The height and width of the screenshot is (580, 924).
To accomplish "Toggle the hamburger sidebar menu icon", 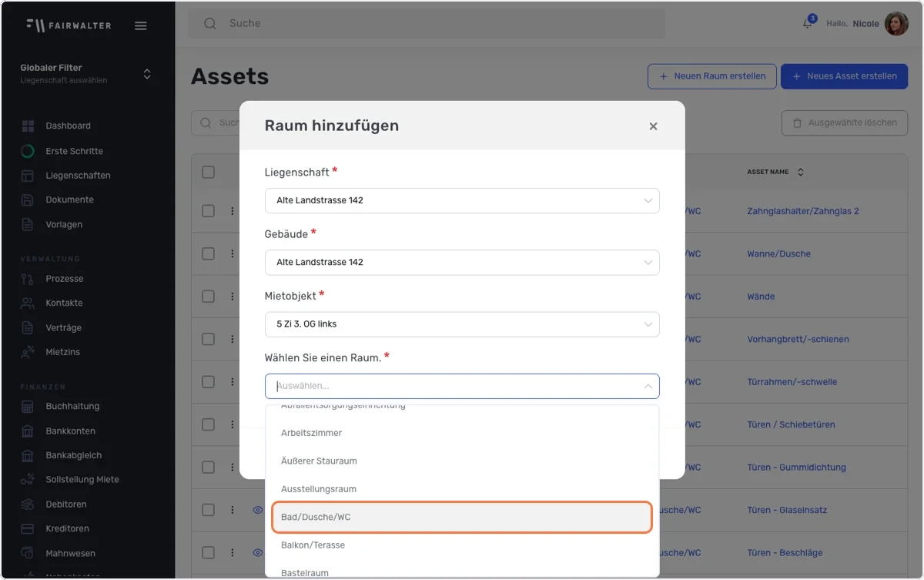I will click(x=140, y=25).
